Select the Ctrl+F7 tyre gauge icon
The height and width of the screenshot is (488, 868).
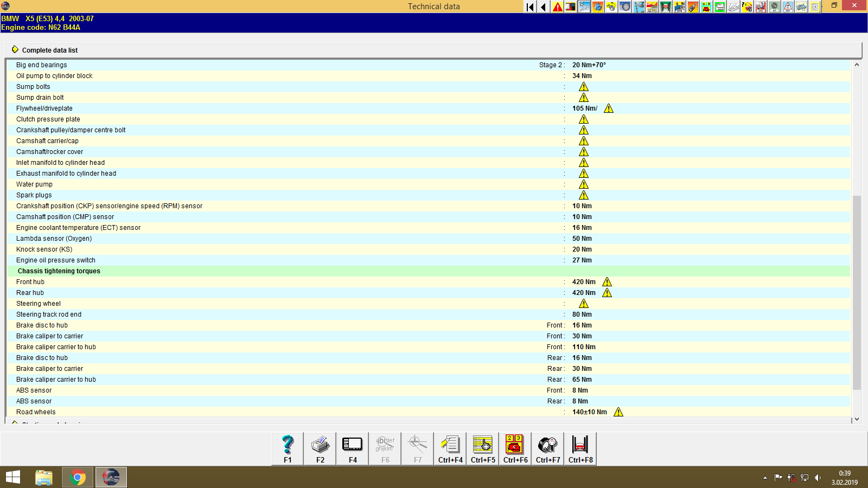click(x=547, y=448)
